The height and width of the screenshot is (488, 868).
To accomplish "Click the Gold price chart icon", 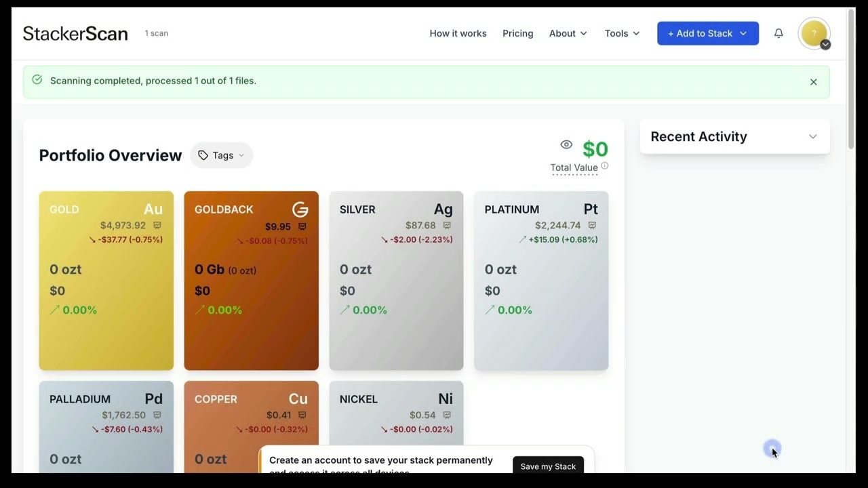I will pyautogui.click(x=157, y=226).
